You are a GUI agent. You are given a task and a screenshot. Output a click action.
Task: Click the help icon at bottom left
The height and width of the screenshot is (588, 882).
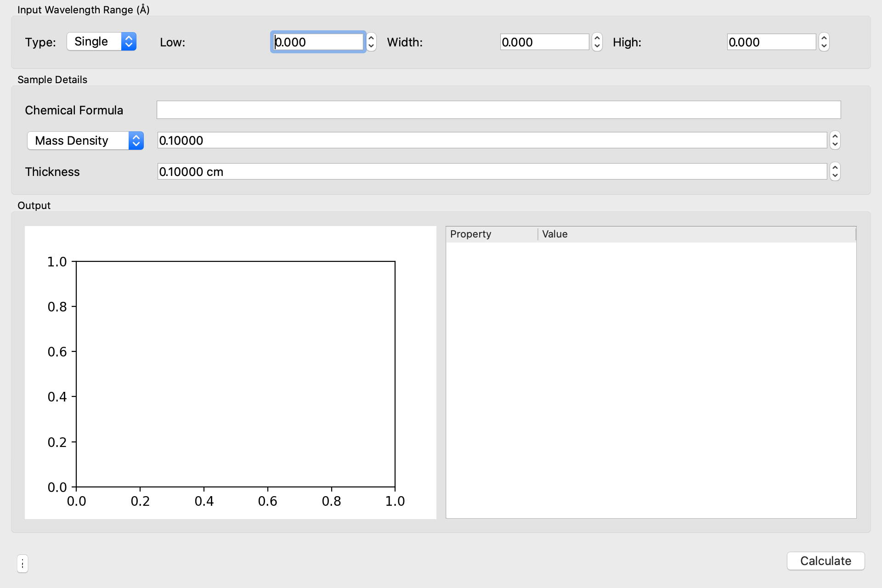click(x=22, y=564)
